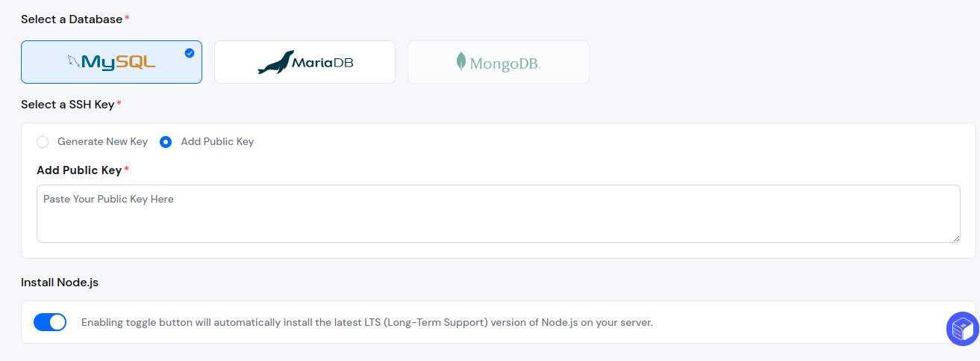Viewport: 980px width, 361px height.
Task: Click the MongoDB green leaf icon
Action: coord(461,62)
